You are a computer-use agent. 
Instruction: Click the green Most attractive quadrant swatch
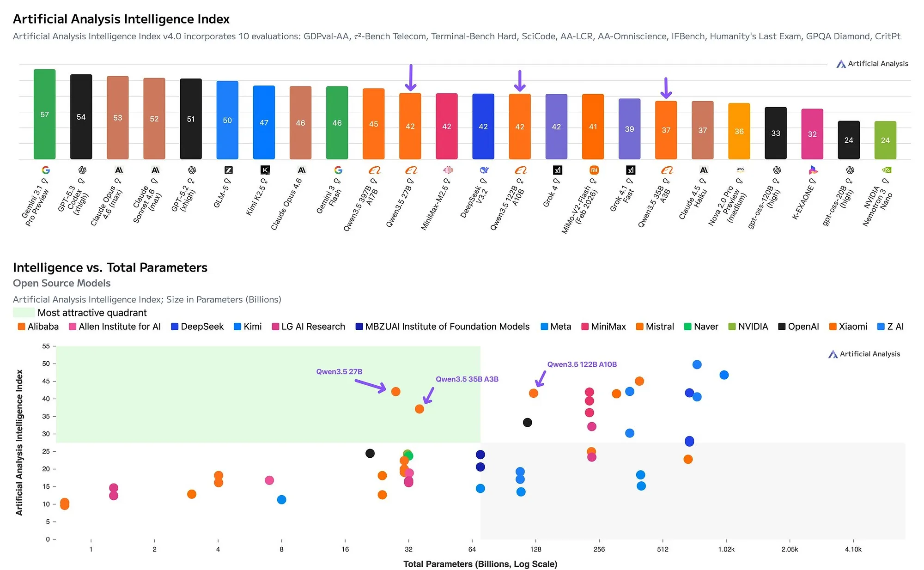coord(24,313)
